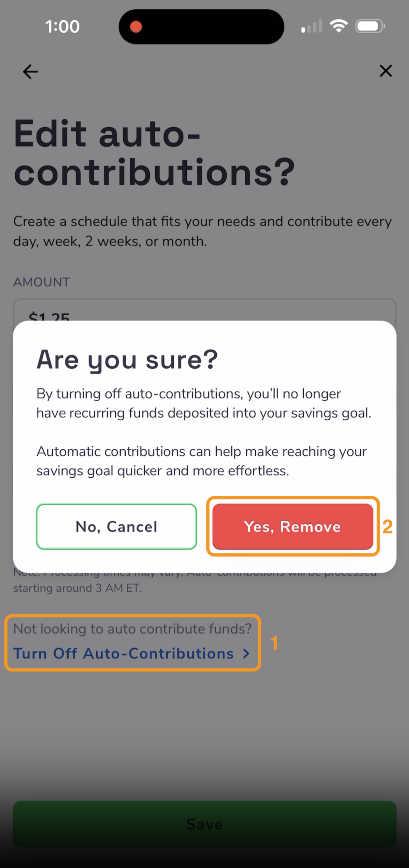Choose No, Cancel in the dialog
The height and width of the screenshot is (868, 409).
pyautogui.click(x=117, y=526)
